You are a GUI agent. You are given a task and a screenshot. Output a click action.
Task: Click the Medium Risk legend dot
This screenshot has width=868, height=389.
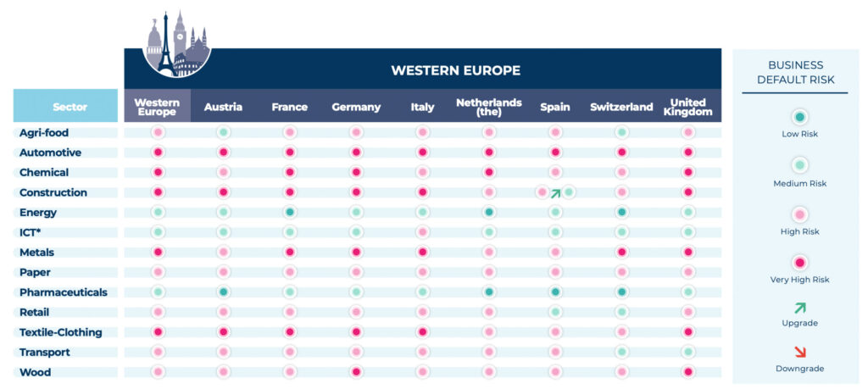[x=799, y=165]
